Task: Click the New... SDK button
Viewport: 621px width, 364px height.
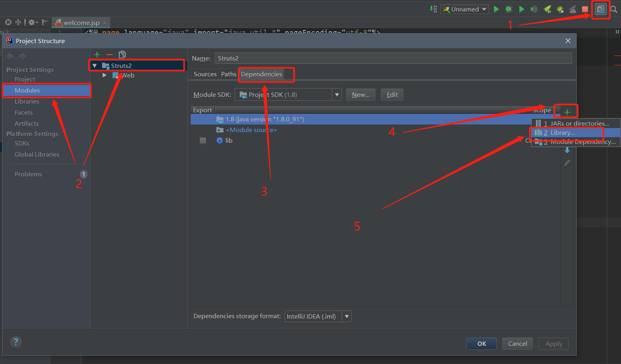Action: coord(361,94)
